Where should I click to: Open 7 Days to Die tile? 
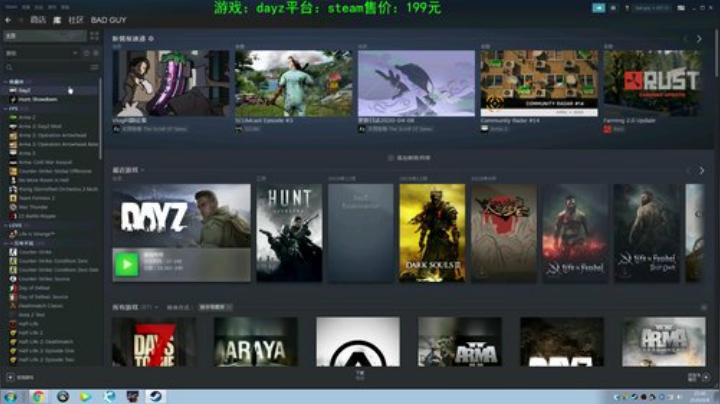[154, 342]
